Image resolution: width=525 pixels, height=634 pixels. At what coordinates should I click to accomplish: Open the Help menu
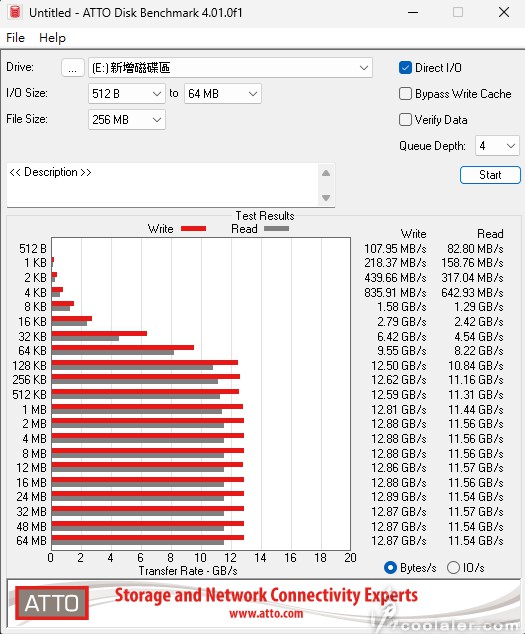click(x=52, y=38)
